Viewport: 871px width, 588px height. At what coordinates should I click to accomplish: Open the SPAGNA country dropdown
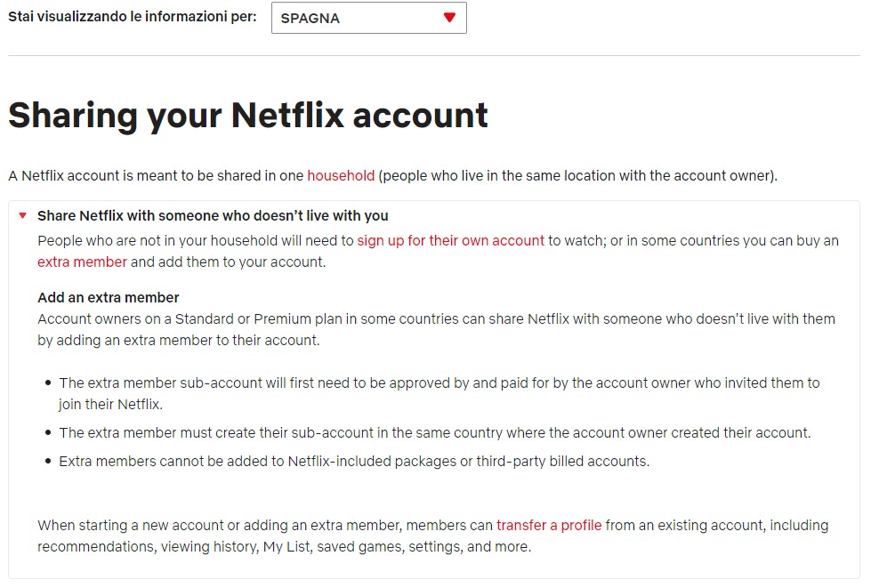[x=368, y=18]
